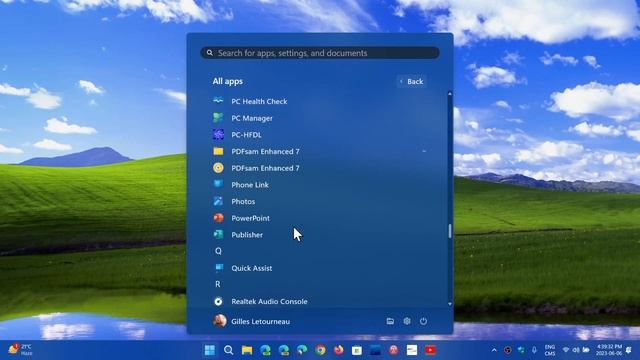This screenshot has height=360, width=640.
Task: Click the volume speaker tray icon
Action: (576, 350)
